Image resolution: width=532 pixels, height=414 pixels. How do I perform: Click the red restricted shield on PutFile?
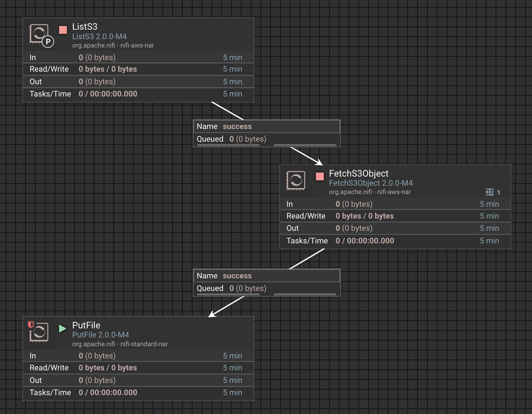[30, 325]
